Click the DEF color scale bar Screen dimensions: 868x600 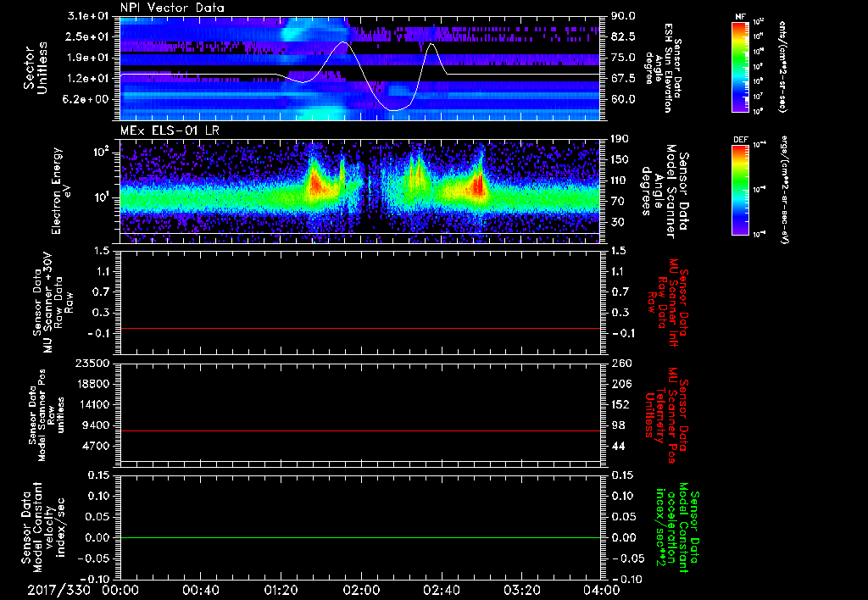click(x=741, y=190)
